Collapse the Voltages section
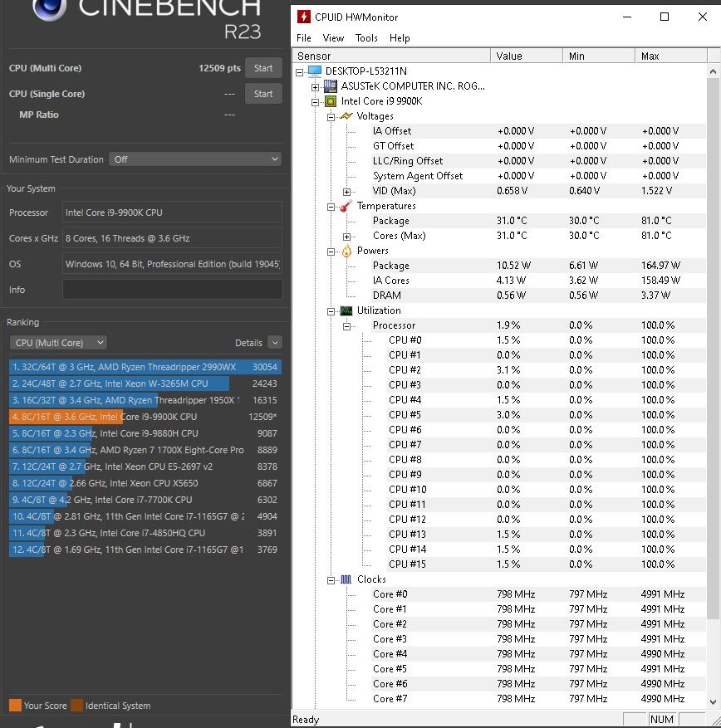721x728 pixels. 331,117
